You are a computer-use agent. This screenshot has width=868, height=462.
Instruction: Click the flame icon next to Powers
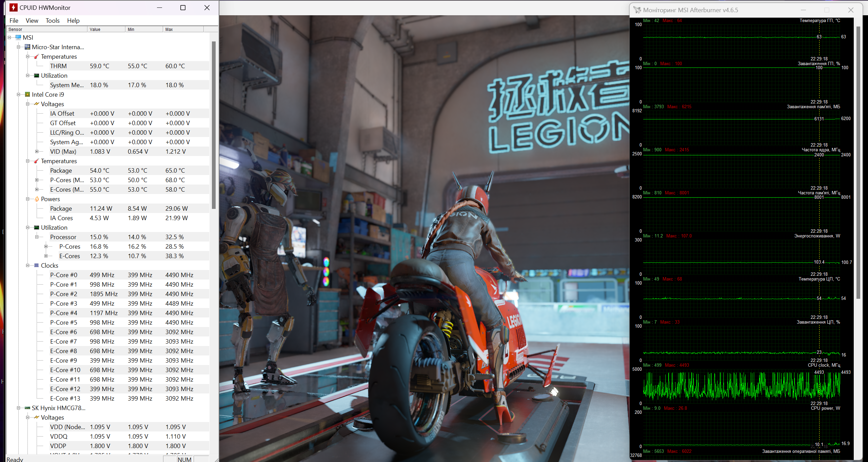(x=37, y=199)
